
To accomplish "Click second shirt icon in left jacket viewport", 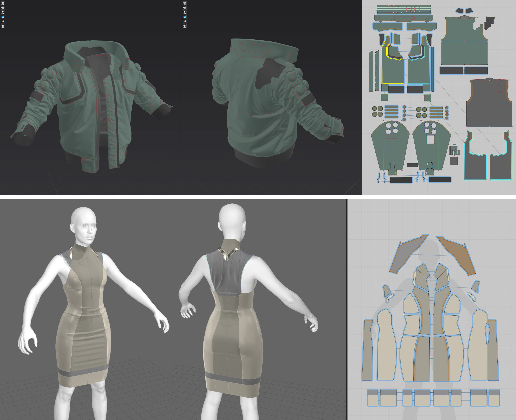I will pyautogui.click(x=3, y=8).
